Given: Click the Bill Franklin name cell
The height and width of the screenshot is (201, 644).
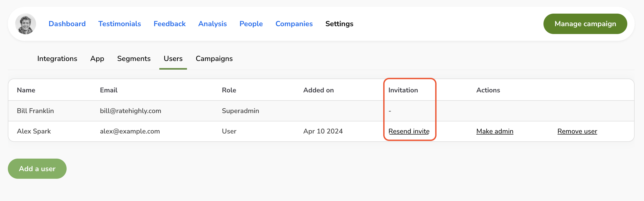Looking at the screenshot, I should pyautogui.click(x=35, y=111).
